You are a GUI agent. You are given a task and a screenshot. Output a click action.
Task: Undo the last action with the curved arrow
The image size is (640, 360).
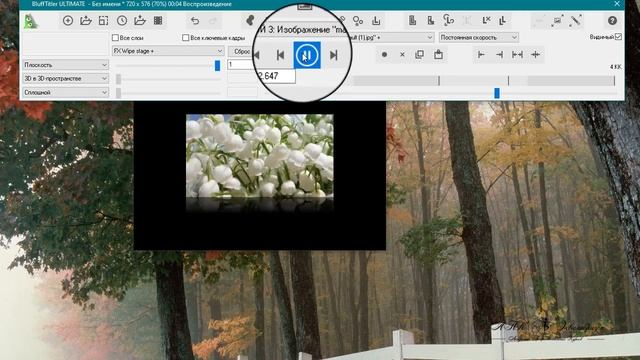[x=195, y=20]
